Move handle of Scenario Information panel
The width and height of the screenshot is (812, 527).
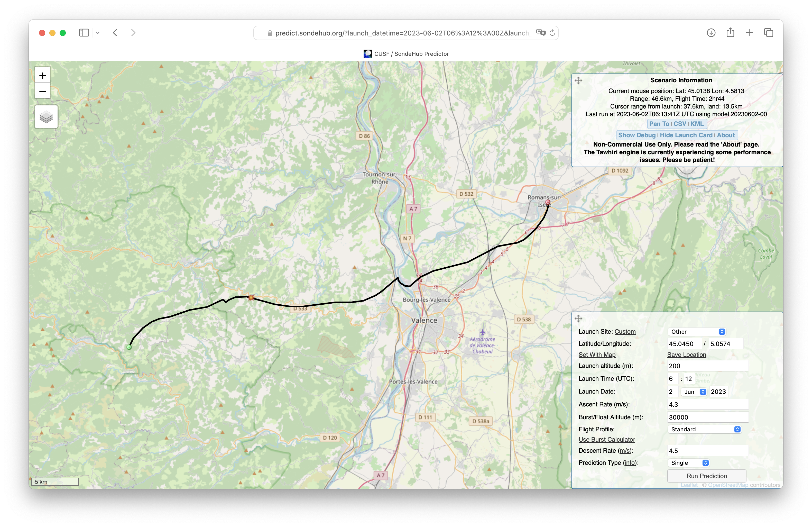click(578, 80)
